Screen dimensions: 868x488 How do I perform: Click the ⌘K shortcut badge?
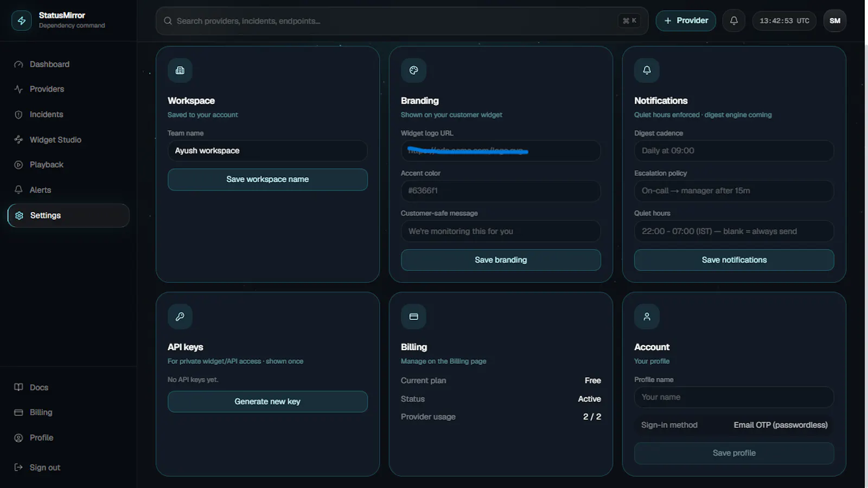click(630, 21)
